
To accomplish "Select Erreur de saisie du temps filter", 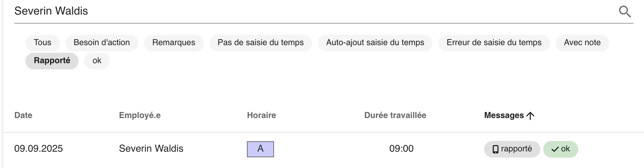I will click(494, 43).
